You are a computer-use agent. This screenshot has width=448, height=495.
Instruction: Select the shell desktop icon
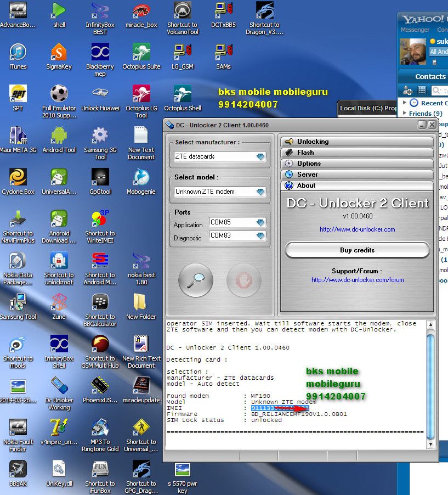[x=59, y=14]
